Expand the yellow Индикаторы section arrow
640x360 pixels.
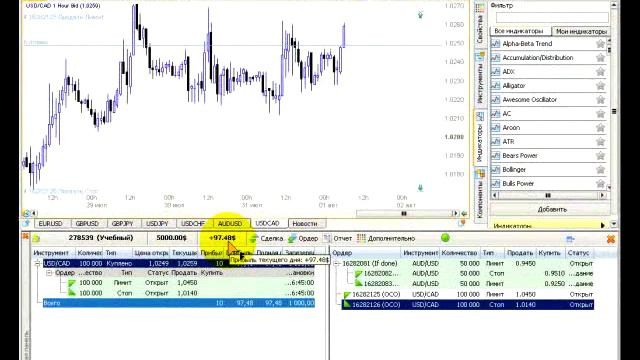pyautogui.click(x=603, y=225)
